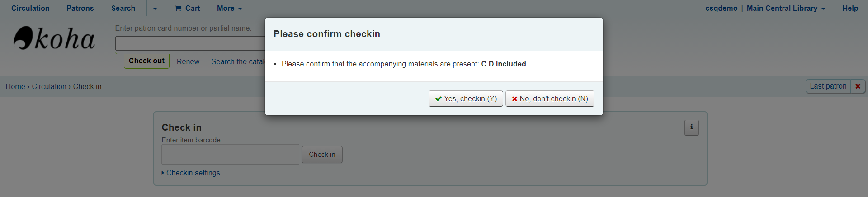Focus the item barcode input field
Viewport: 868px width, 197px height.
click(x=230, y=155)
